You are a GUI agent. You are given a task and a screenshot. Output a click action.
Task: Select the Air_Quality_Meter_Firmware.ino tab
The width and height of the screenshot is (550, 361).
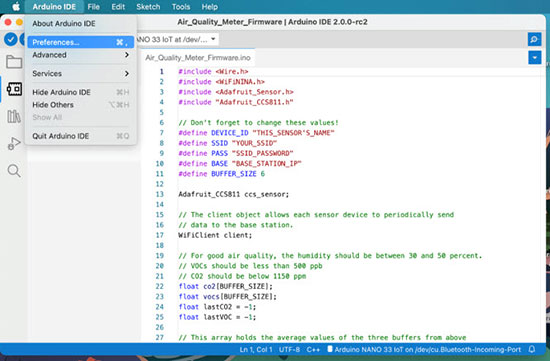[198, 58]
